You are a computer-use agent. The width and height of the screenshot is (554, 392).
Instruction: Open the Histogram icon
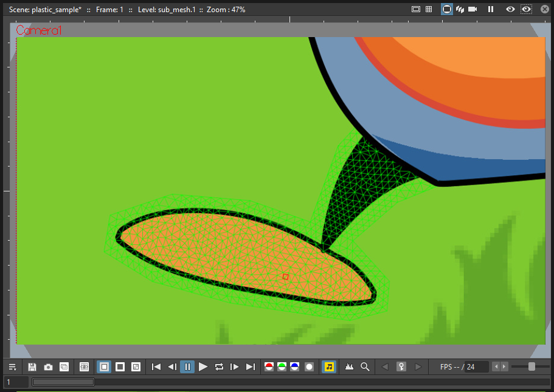[x=349, y=367]
